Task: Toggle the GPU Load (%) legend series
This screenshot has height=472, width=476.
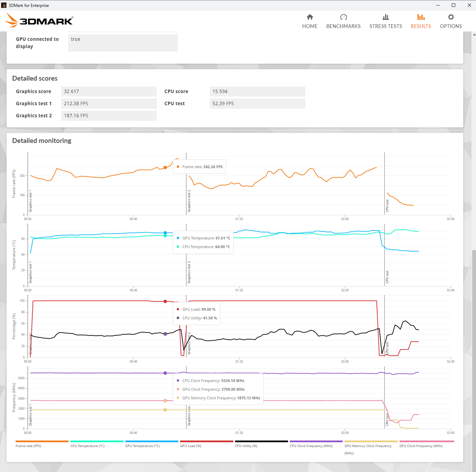Action: 207,444
